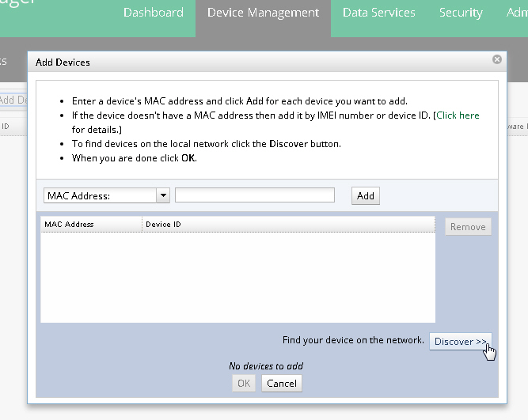The image size is (528, 420).
Task: Click the Remove button
Action: (468, 227)
